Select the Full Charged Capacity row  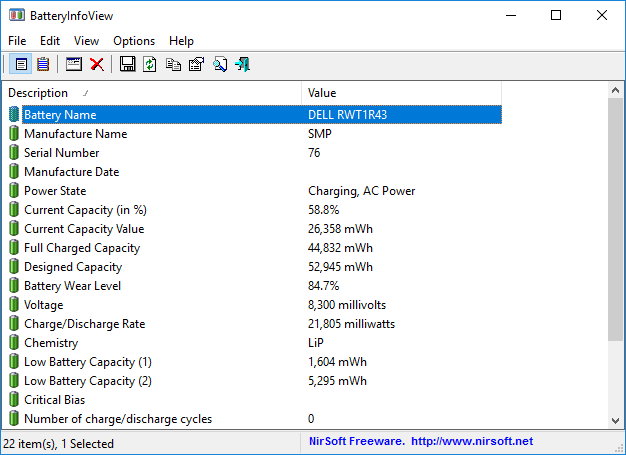[256, 248]
